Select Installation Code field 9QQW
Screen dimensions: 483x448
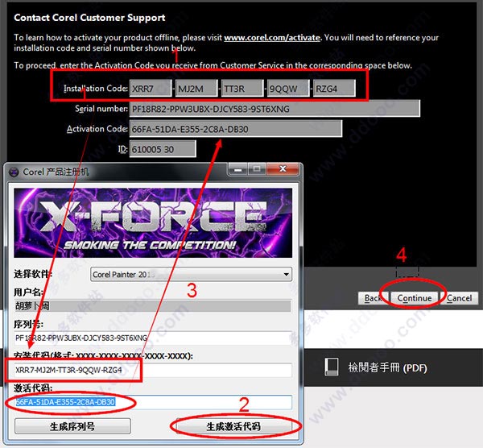coord(288,89)
